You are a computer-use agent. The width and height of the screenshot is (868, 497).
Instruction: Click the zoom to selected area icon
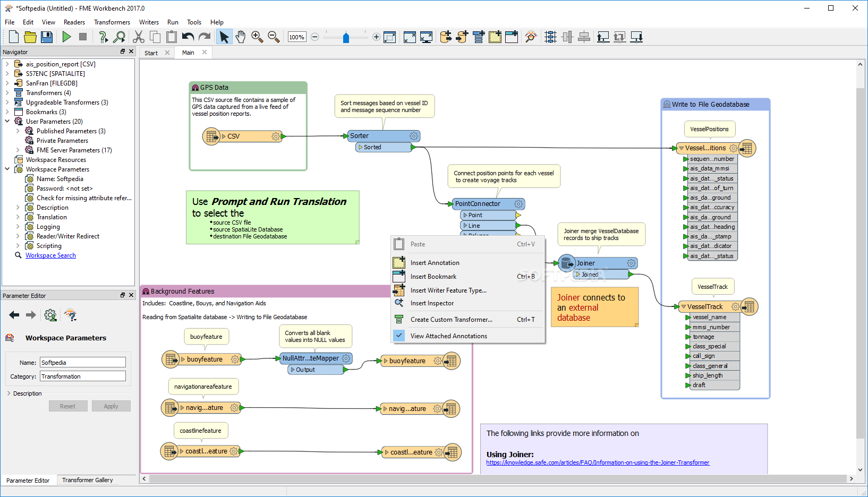coord(389,37)
